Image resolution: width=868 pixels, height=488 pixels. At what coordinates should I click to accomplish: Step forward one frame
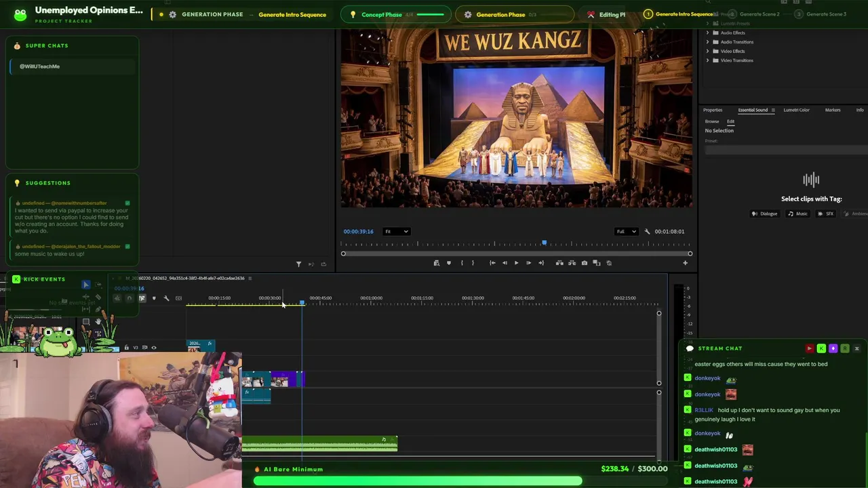[529, 263]
